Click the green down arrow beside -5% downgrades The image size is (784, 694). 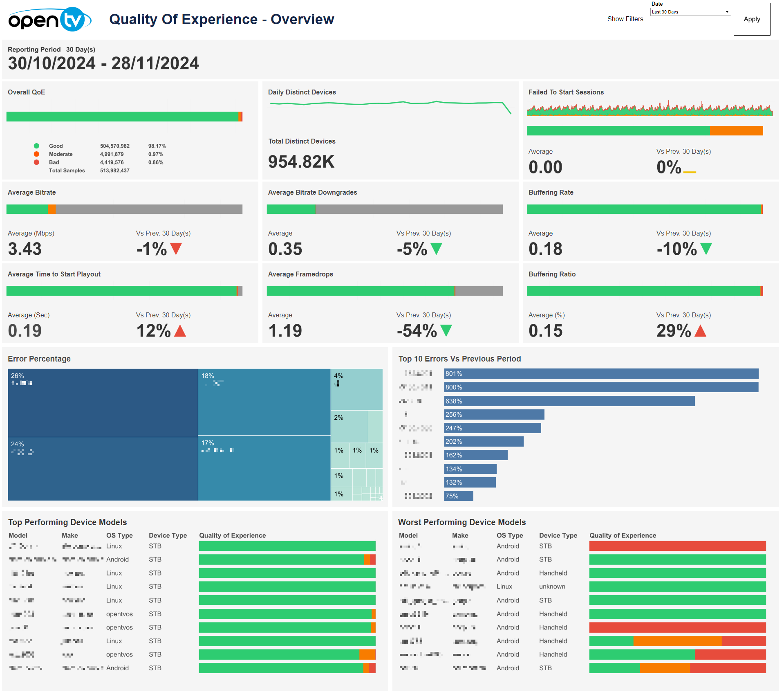point(436,248)
